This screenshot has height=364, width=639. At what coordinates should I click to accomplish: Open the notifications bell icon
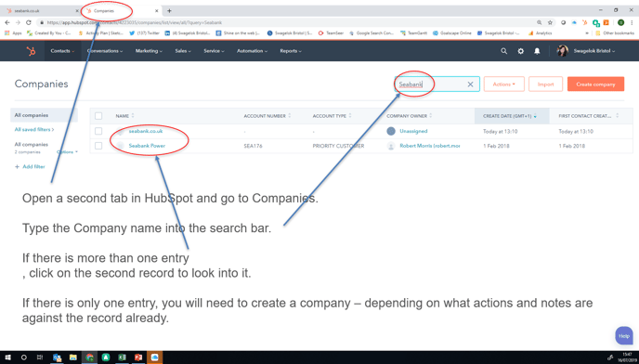point(537,51)
